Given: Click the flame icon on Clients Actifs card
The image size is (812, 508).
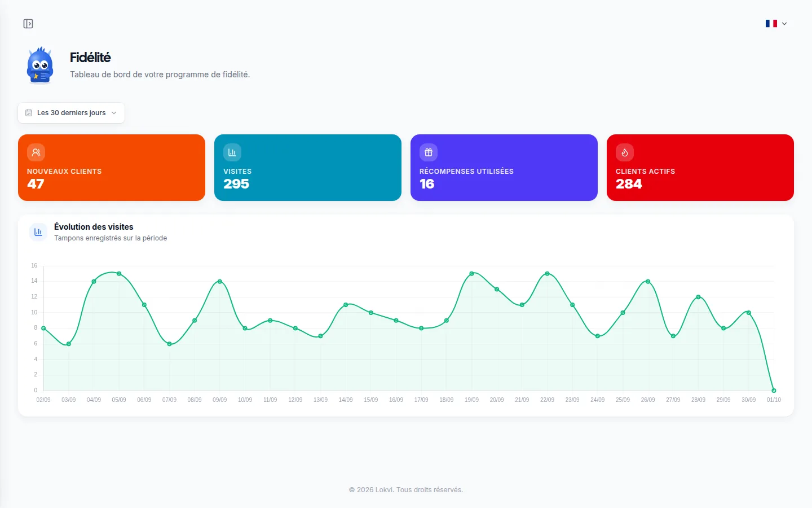Looking at the screenshot, I should click(x=625, y=152).
